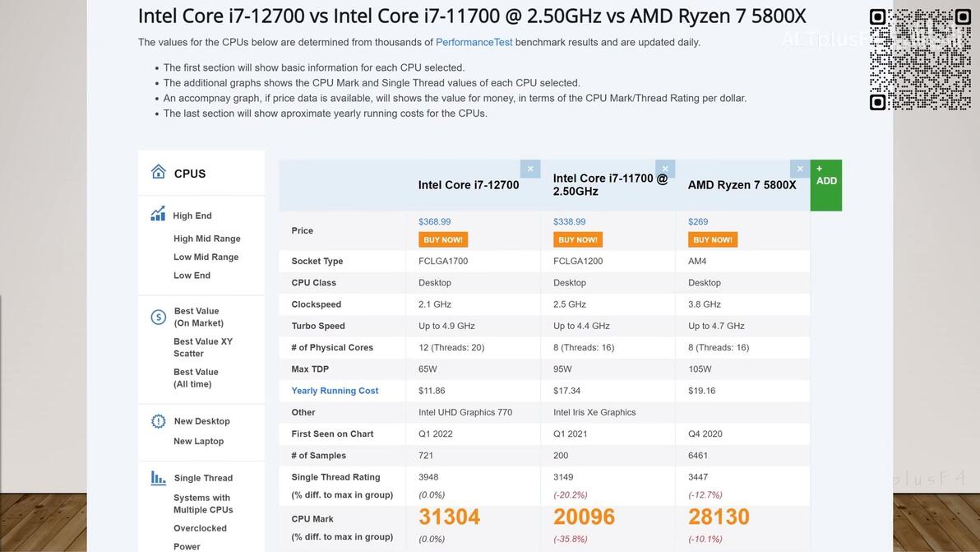The image size is (980, 552).
Task: Click BUY NOW for the Ryzen 7 5800X
Action: click(x=713, y=240)
